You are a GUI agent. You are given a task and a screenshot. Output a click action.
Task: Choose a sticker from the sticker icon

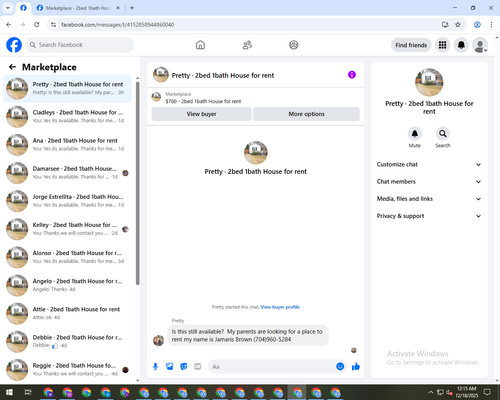184,367
